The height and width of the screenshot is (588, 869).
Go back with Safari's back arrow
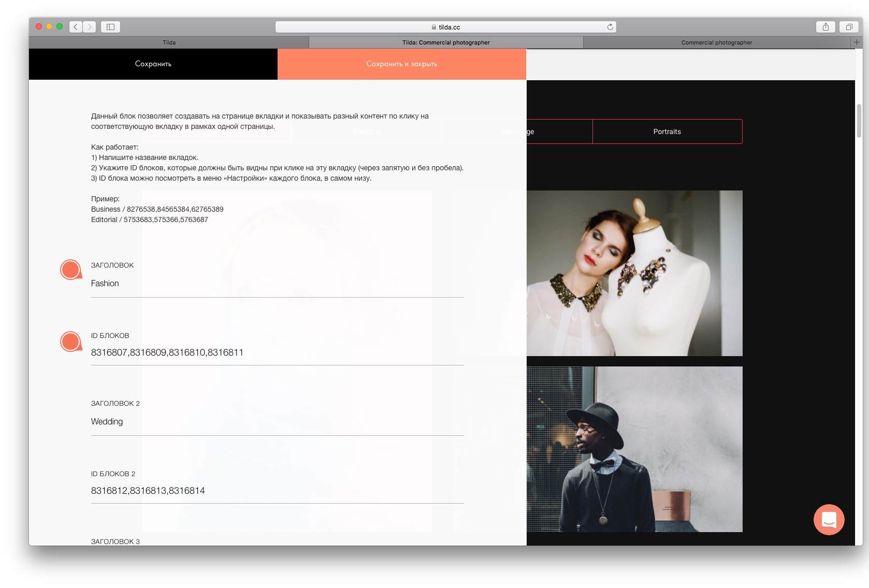76,27
